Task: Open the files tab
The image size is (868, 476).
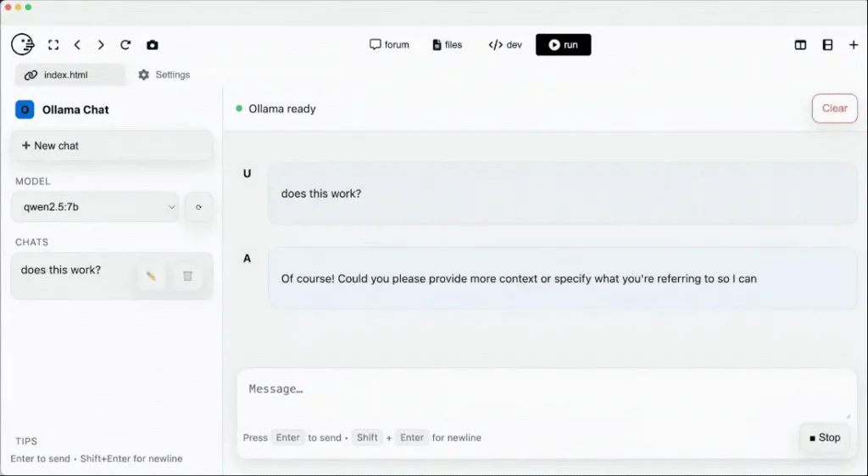Action: (448, 45)
